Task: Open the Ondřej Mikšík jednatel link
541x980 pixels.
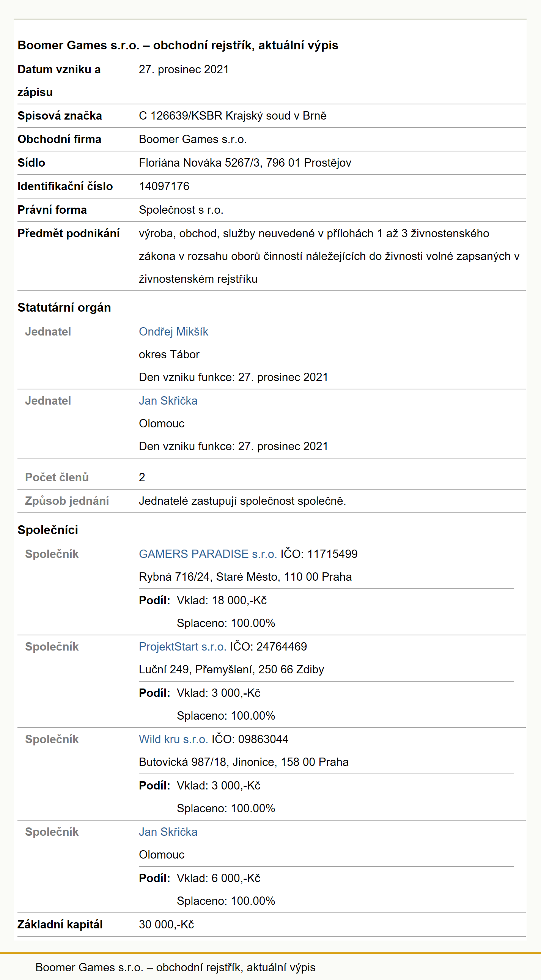Action: point(173,332)
